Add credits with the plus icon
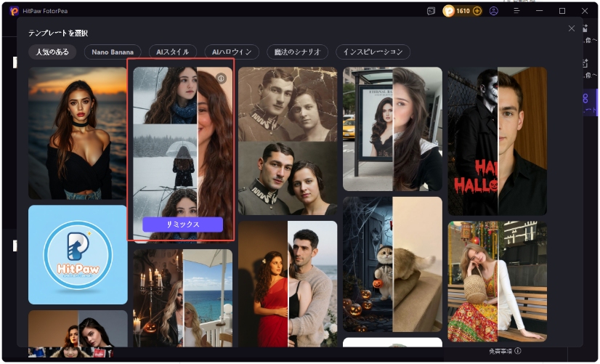The image size is (600, 364). point(477,11)
